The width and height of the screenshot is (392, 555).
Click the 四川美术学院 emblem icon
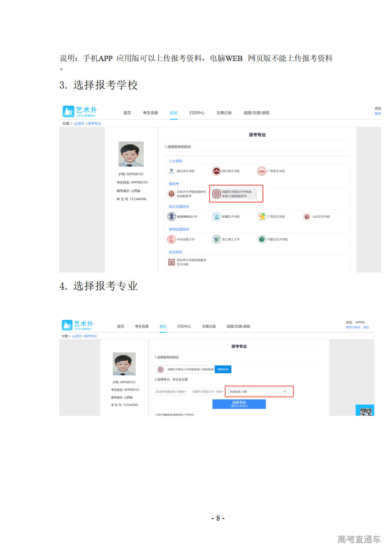point(216,171)
